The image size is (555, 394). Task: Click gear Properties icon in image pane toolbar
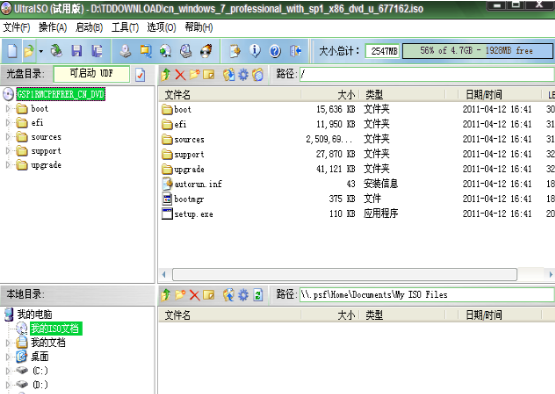(x=243, y=74)
